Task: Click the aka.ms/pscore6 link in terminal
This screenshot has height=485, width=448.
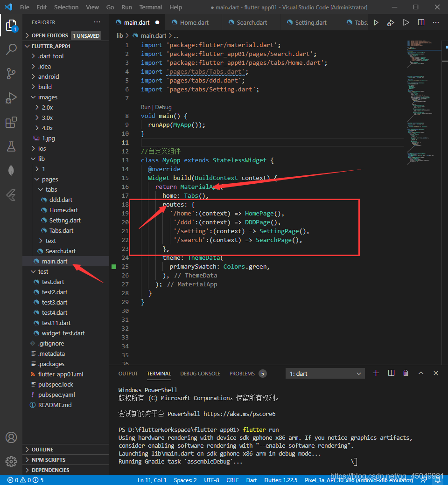Action: click(x=239, y=414)
